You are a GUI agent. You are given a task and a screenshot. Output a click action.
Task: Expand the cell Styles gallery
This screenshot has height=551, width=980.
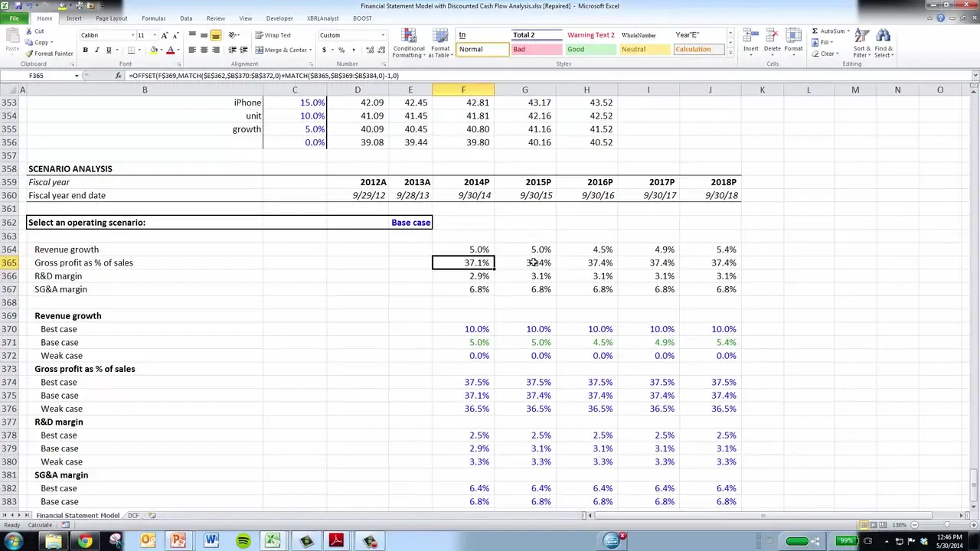point(730,53)
